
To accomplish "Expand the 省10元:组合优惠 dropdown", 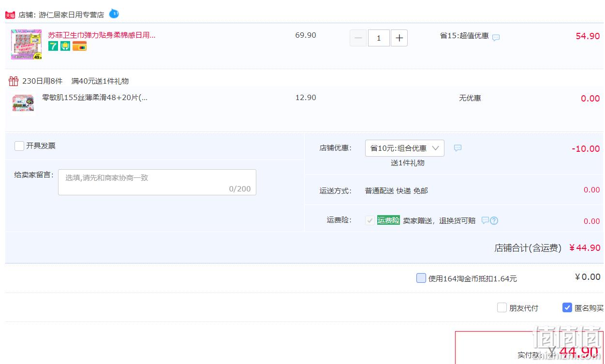I will 404,148.
